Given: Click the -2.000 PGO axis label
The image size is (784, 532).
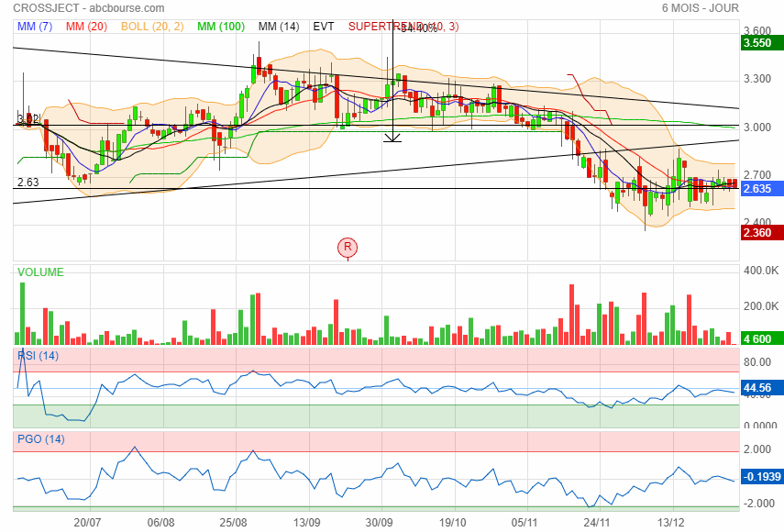Looking at the screenshot, I should [x=757, y=504].
